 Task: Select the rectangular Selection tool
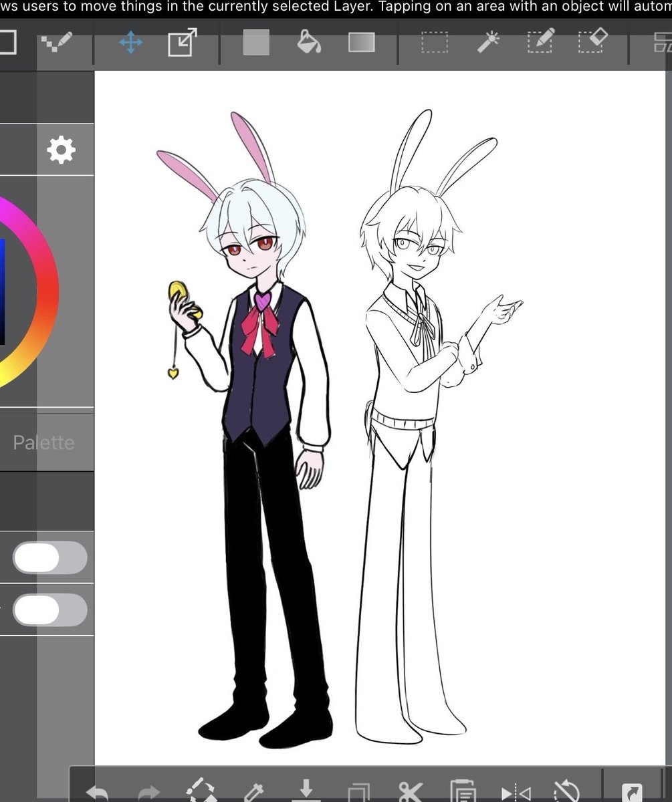click(435, 43)
